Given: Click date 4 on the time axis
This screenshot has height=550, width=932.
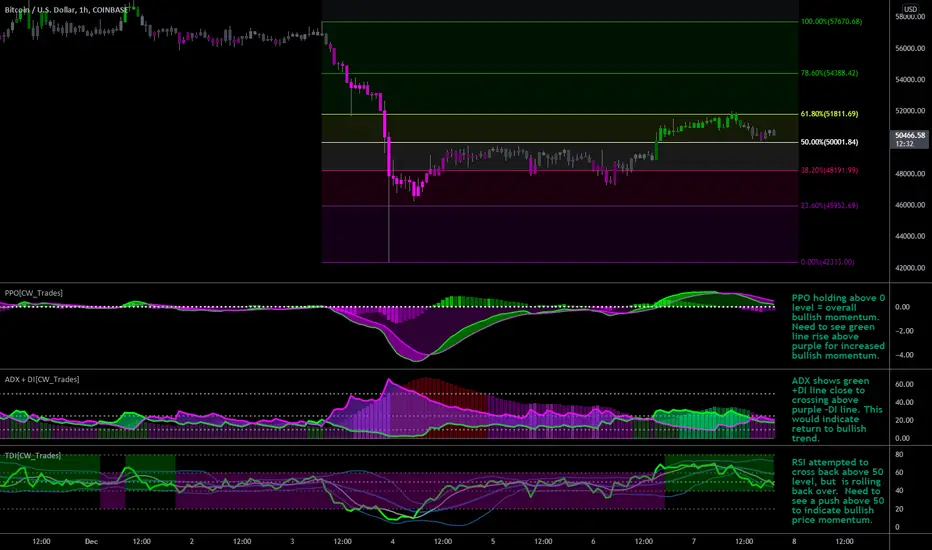Looking at the screenshot, I should (392, 542).
